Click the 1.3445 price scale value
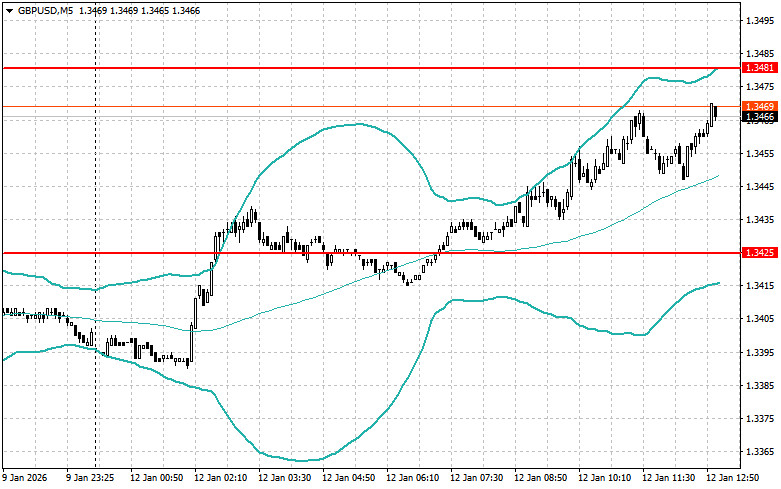The height and width of the screenshot is (489, 781). 760,186
